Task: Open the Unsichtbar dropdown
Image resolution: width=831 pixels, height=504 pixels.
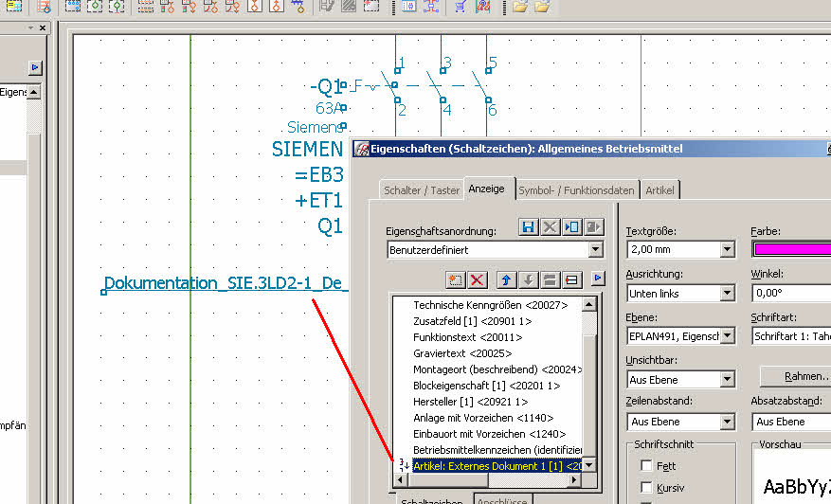Action: (x=727, y=380)
